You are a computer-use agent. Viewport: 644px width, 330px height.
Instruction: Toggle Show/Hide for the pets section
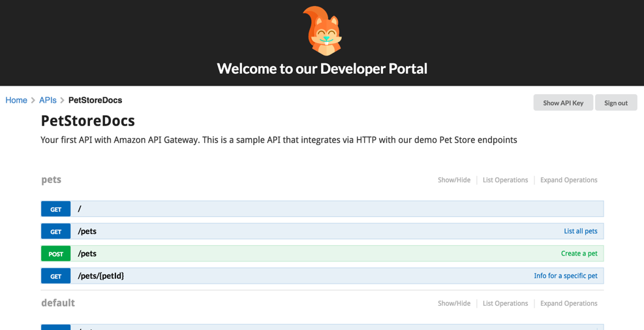click(454, 180)
